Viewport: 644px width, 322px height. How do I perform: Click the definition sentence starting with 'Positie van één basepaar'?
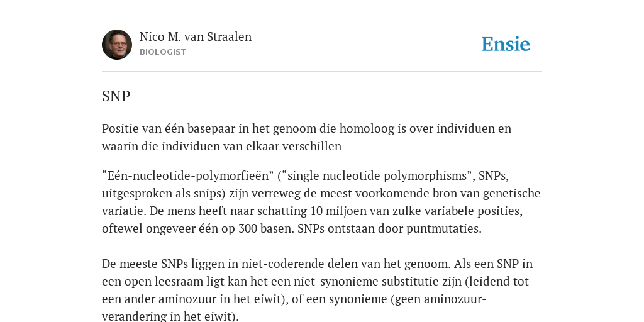tap(306, 137)
